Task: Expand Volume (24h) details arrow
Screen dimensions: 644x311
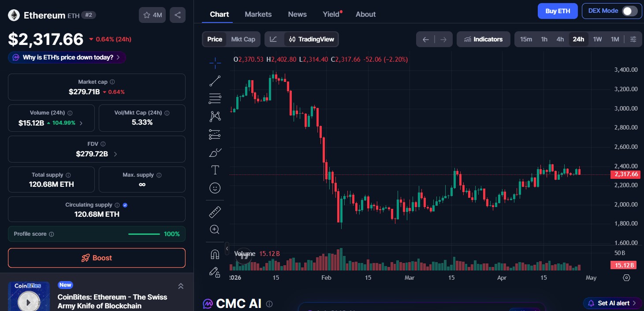Action: click(x=81, y=123)
